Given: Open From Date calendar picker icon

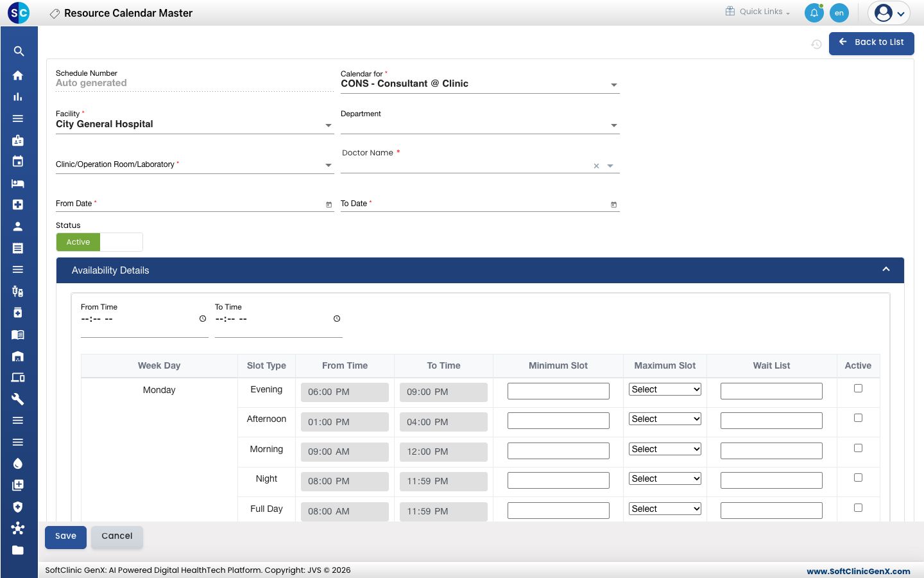Looking at the screenshot, I should [x=329, y=205].
